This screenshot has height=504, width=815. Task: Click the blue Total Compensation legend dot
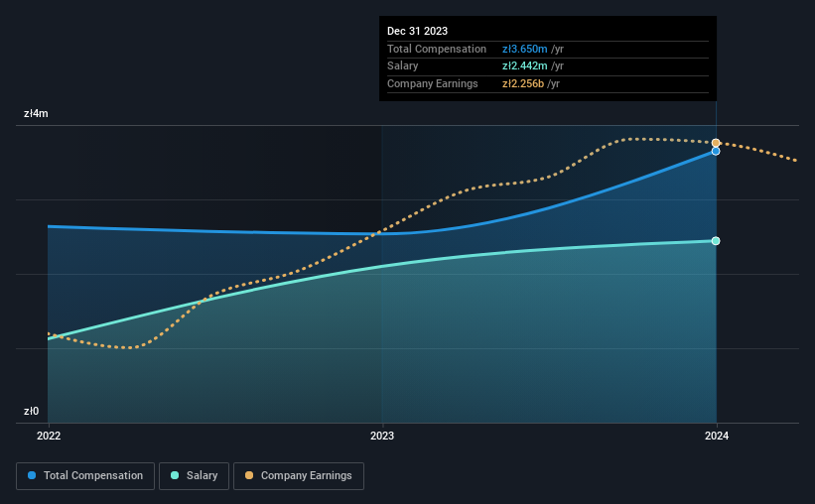coord(32,475)
